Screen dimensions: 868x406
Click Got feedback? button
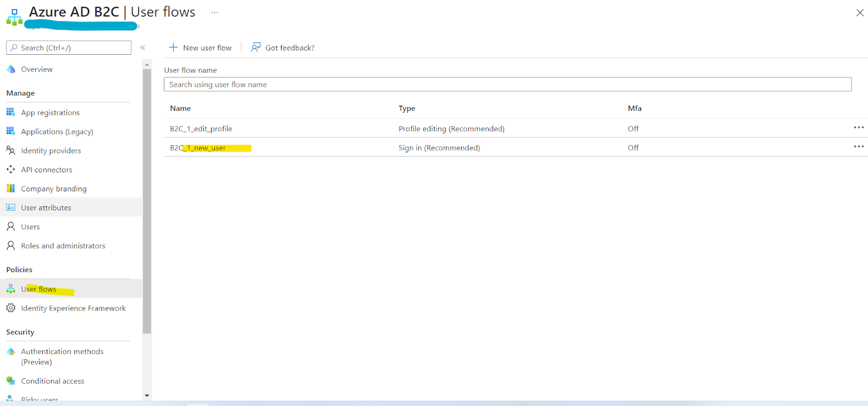[283, 48]
